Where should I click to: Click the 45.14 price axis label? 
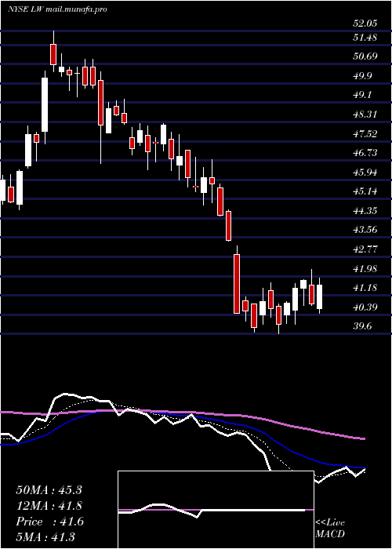point(365,191)
